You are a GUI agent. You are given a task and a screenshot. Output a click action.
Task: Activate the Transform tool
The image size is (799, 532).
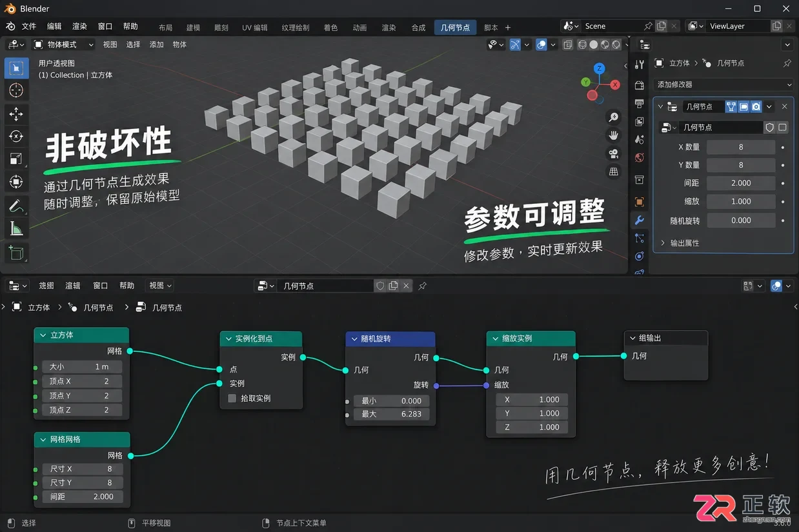(16, 182)
